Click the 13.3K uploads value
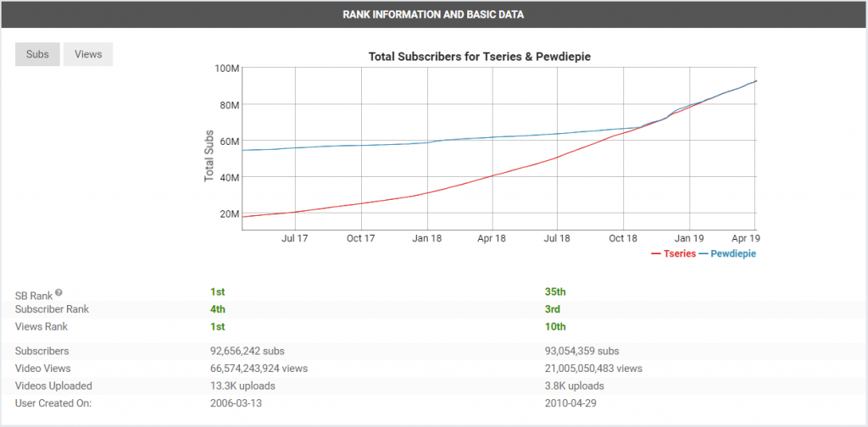Viewport: 868px width, 427px height. coord(242,385)
